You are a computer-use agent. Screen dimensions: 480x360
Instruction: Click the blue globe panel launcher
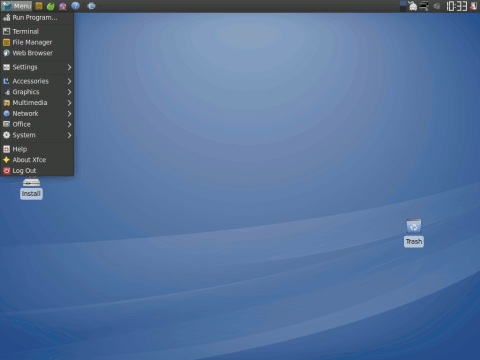91,6
